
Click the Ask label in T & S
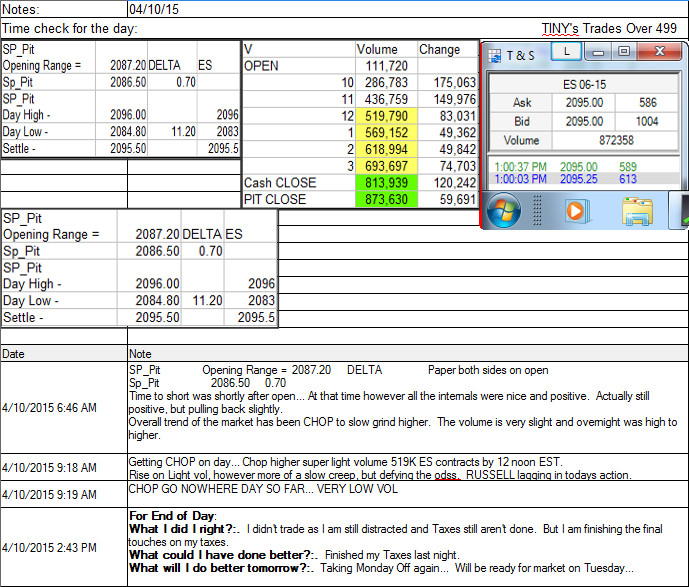tap(522, 103)
